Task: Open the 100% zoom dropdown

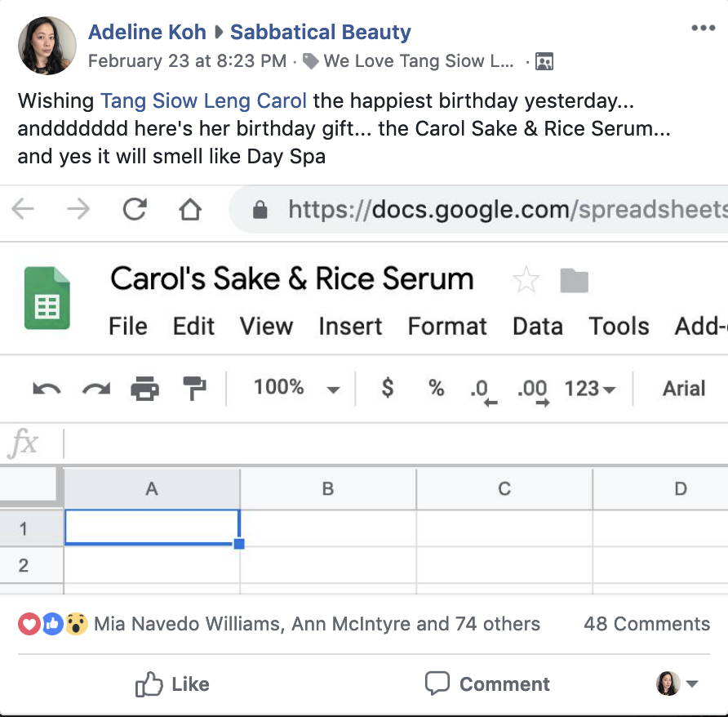Action: tap(297, 388)
